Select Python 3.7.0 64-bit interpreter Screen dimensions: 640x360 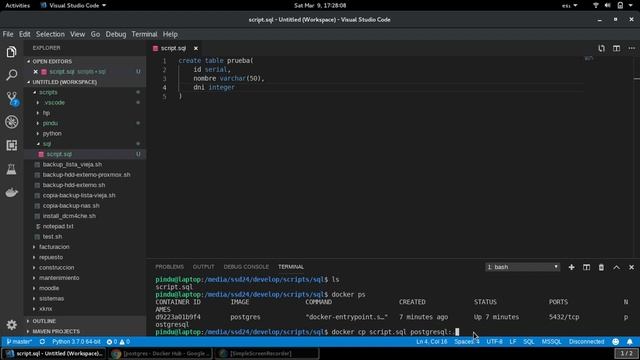click(x=76, y=342)
